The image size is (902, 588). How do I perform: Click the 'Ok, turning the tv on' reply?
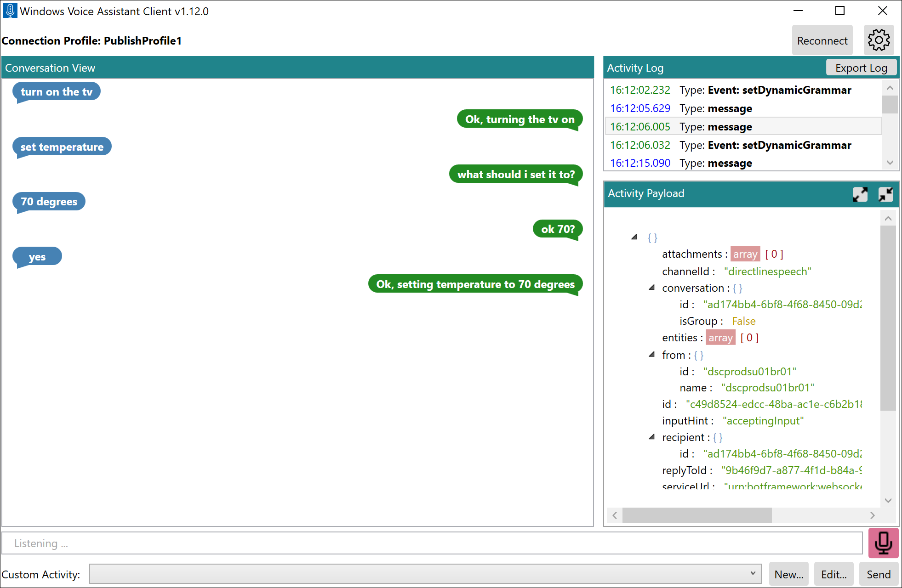[520, 119]
